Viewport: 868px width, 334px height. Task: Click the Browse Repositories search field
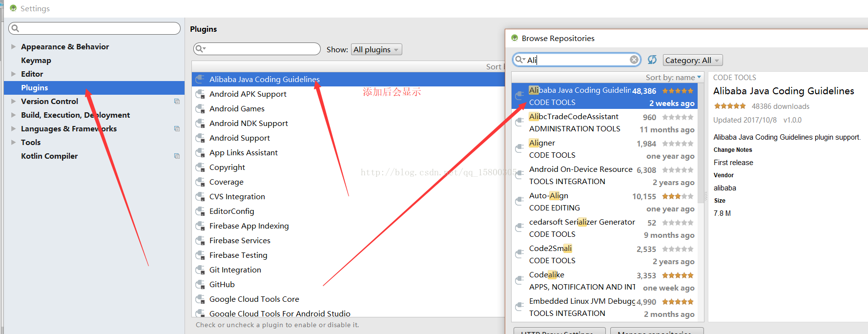[x=576, y=60]
